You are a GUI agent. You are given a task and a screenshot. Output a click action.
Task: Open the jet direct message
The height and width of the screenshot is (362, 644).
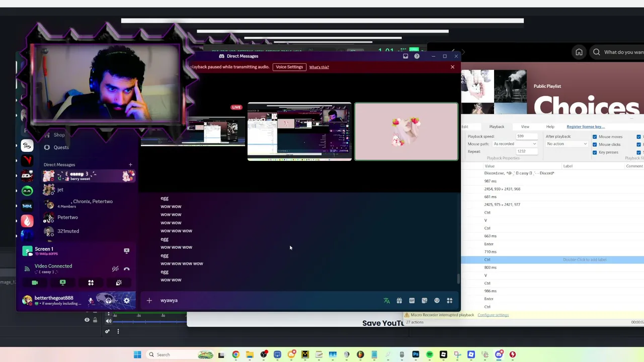(x=89, y=190)
